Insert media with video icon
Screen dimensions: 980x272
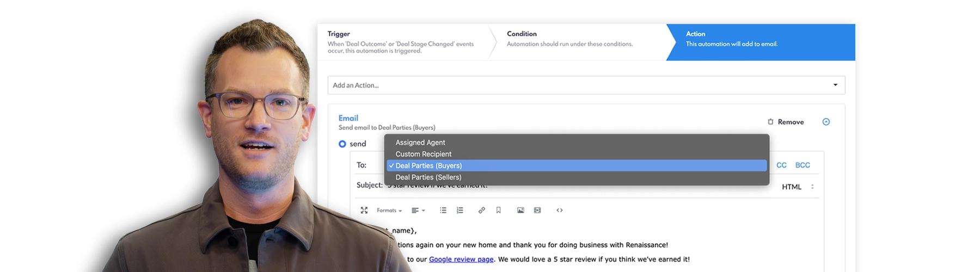click(x=537, y=211)
